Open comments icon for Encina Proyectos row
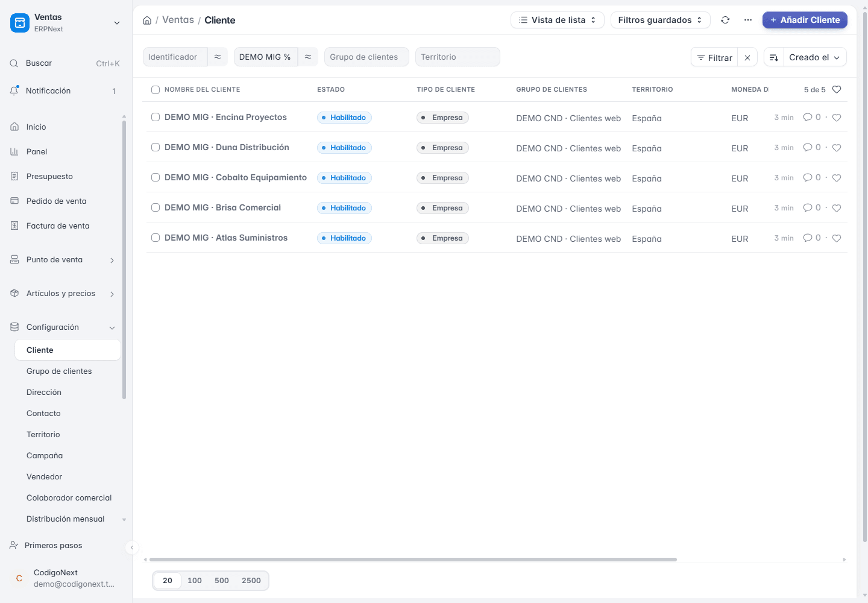The height and width of the screenshot is (603, 868). point(808,118)
